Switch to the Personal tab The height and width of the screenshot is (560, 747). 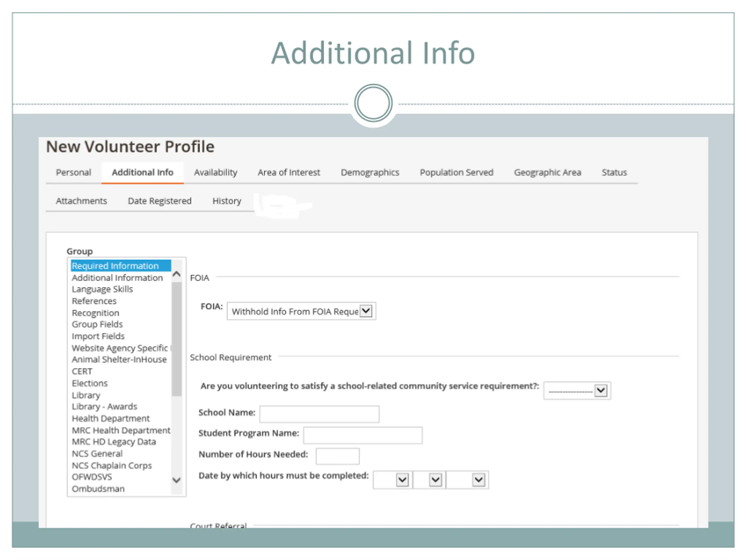point(73,172)
